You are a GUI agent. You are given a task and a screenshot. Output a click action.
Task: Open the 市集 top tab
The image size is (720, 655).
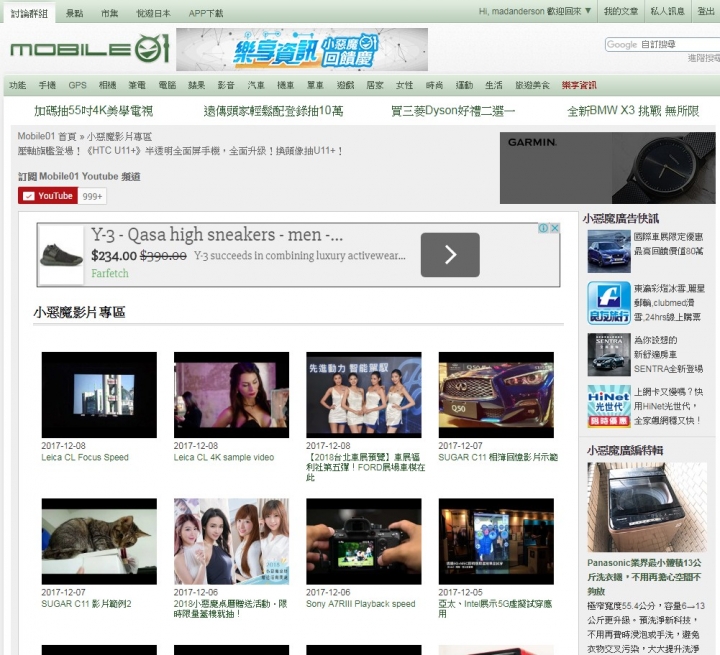(109, 13)
